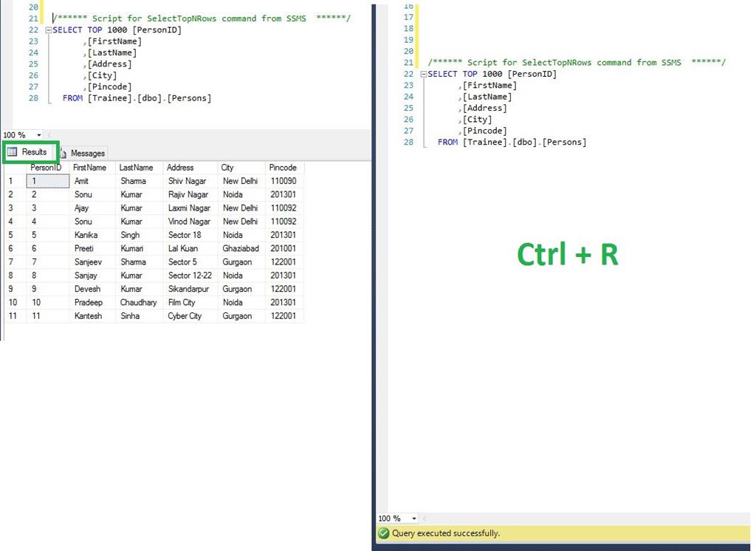This screenshot has width=756, height=551.
Task: Select row header 6 in results grid
Action: pyautogui.click(x=15, y=248)
